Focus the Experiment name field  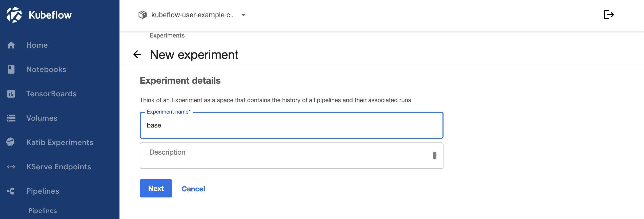(x=291, y=125)
